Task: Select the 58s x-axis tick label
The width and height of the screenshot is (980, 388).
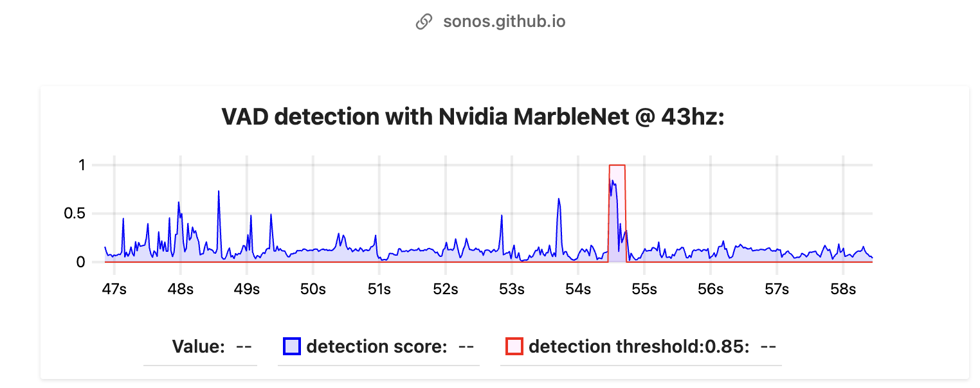Action: point(843,290)
